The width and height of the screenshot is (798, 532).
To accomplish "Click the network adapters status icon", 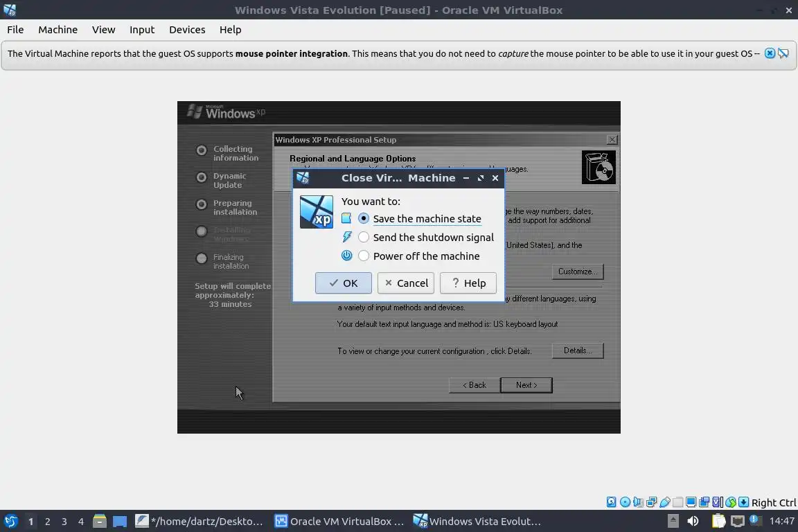I will [x=651, y=502].
